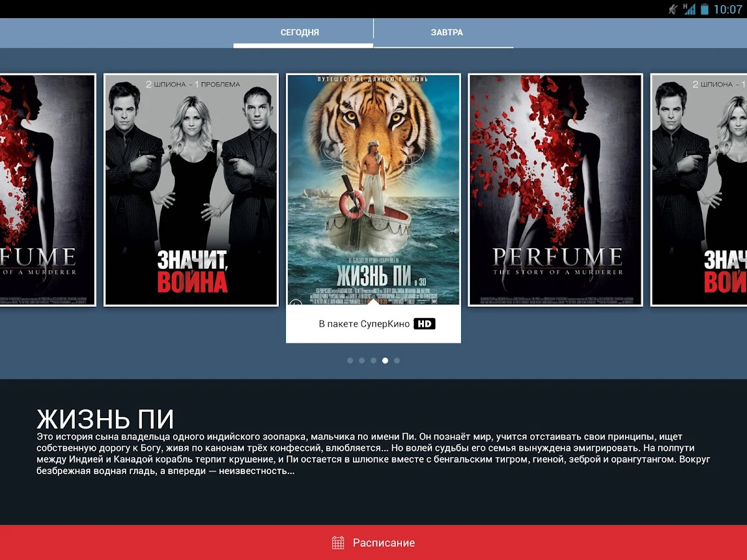Tap the muted sound status icon
The height and width of the screenshot is (560, 747).
[672, 9]
